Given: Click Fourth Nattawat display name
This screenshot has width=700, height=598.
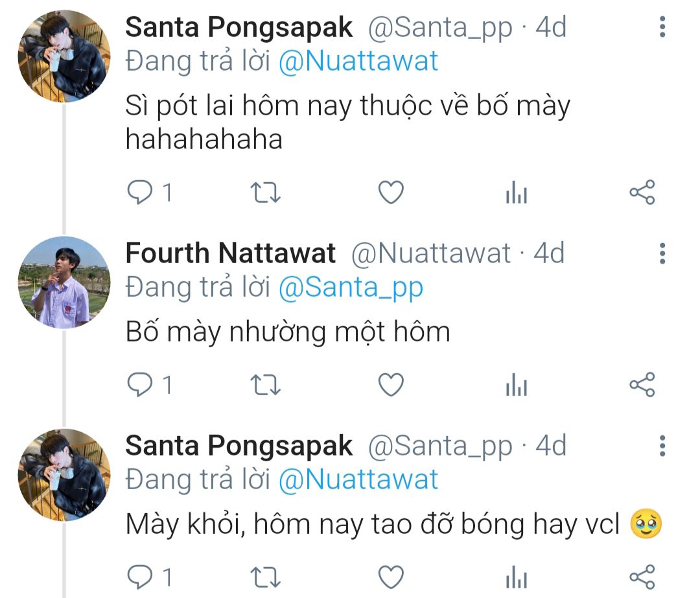Looking at the screenshot, I should (x=230, y=253).
